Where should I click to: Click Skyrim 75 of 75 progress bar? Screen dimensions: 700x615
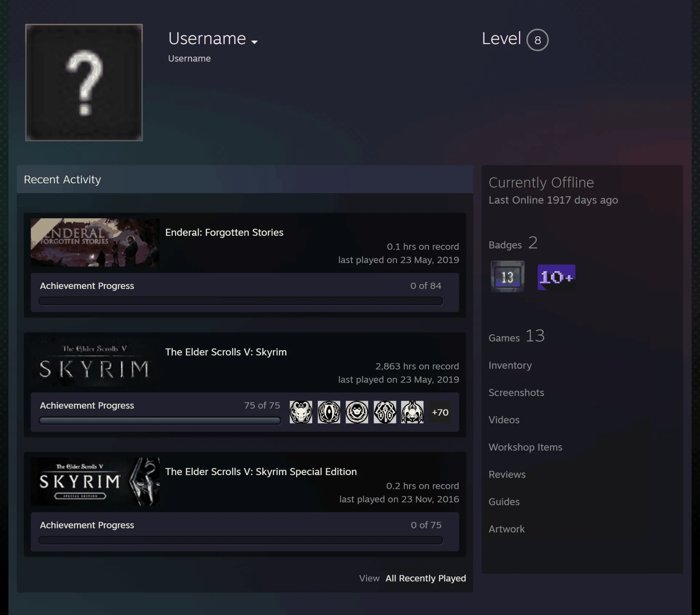click(160, 421)
